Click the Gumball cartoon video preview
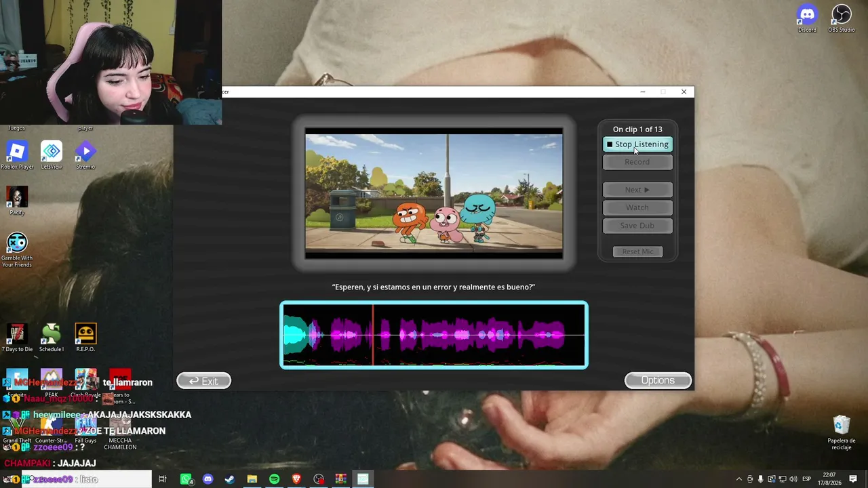Screen dimensions: 868x488 click(x=434, y=193)
